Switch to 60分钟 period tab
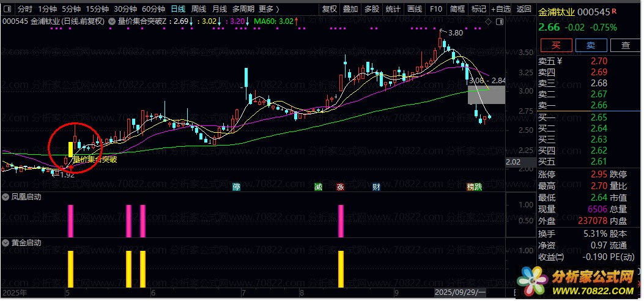 [x=154, y=9]
